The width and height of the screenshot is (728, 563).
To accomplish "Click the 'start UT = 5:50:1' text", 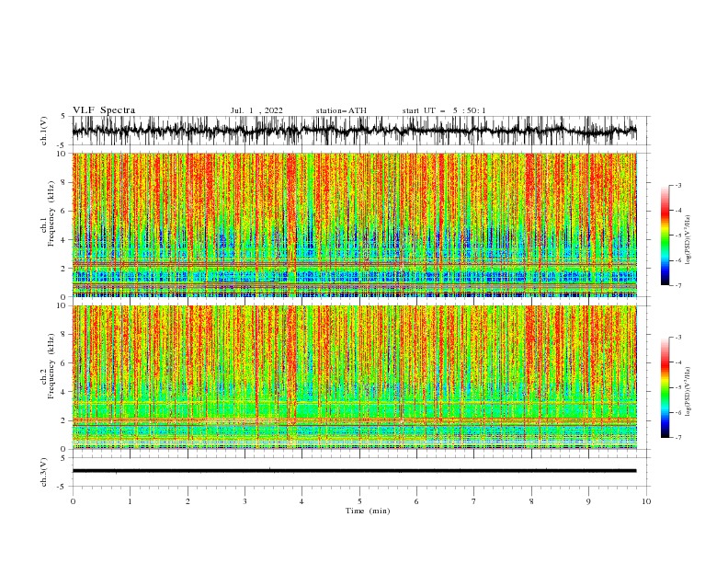I will pos(444,110).
